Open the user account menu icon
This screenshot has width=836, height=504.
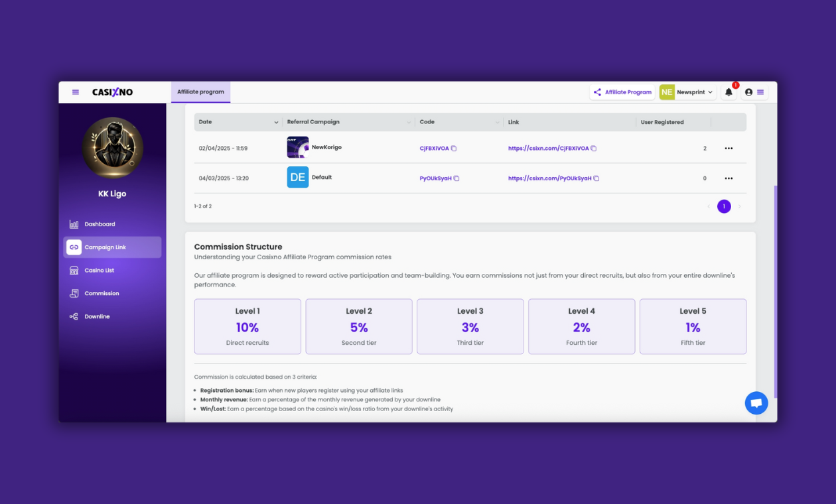point(748,92)
